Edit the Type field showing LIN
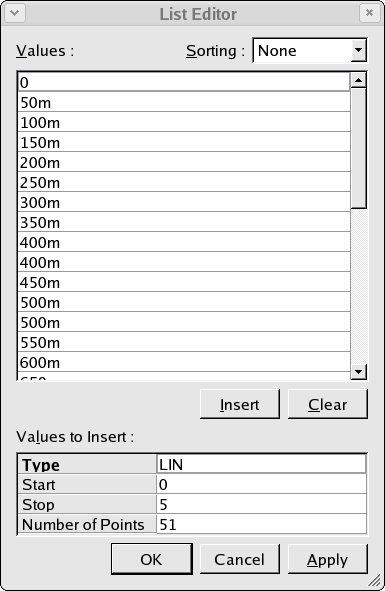The height and width of the screenshot is (591, 385). (261, 464)
